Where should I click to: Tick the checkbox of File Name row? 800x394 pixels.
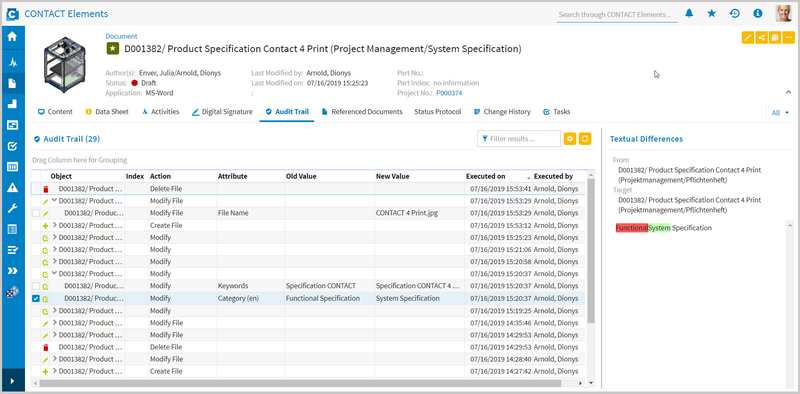click(36, 213)
